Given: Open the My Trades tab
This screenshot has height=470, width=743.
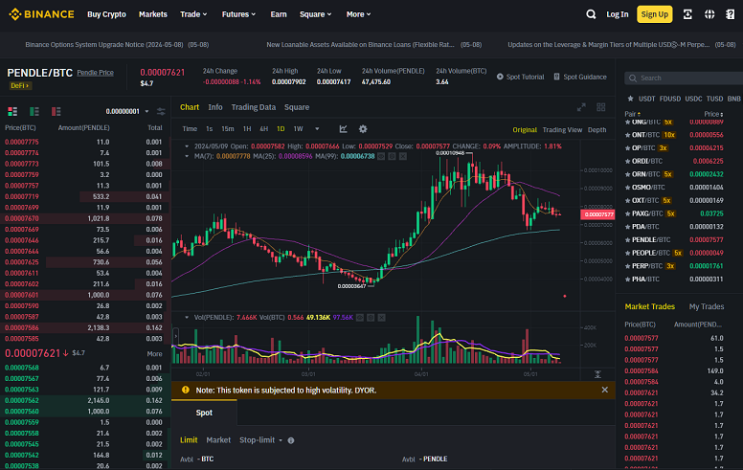Looking at the screenshot, I should tap(706, 307).
